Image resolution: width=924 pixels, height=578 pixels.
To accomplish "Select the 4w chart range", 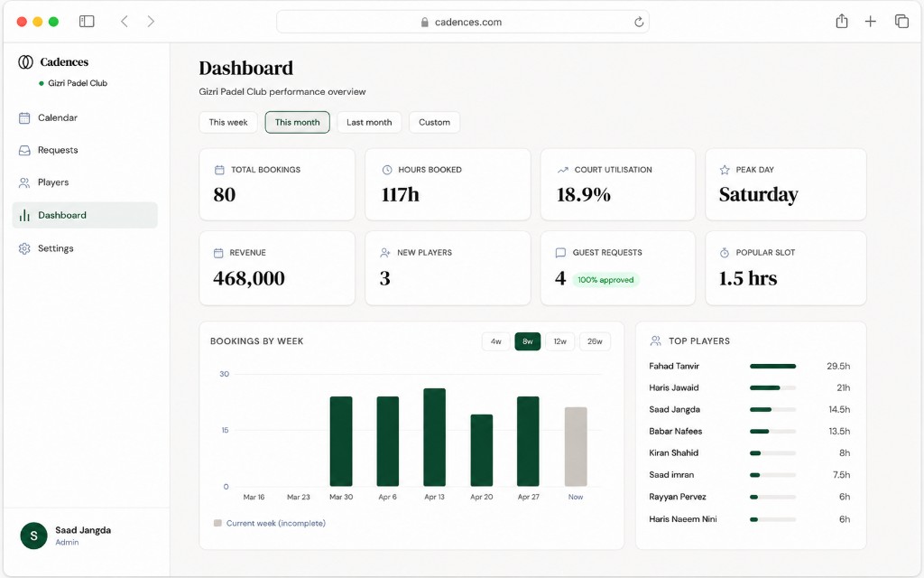I will tap(496, 341).
